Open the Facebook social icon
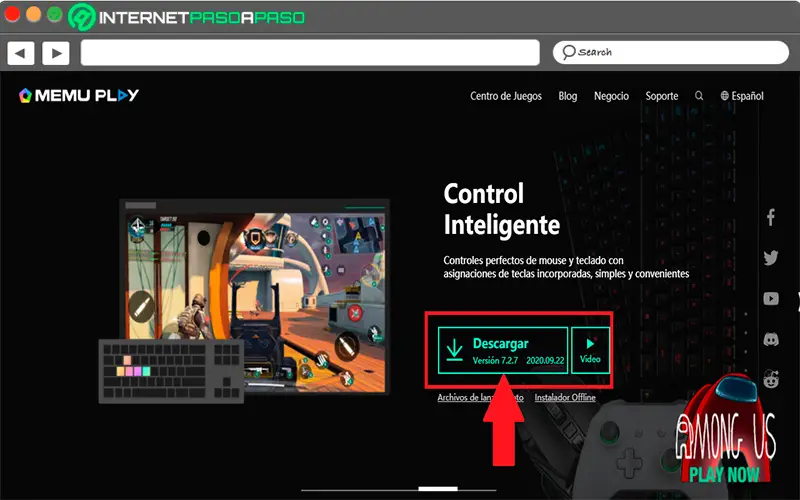The image size is (800, 500). tap(771, 217)
